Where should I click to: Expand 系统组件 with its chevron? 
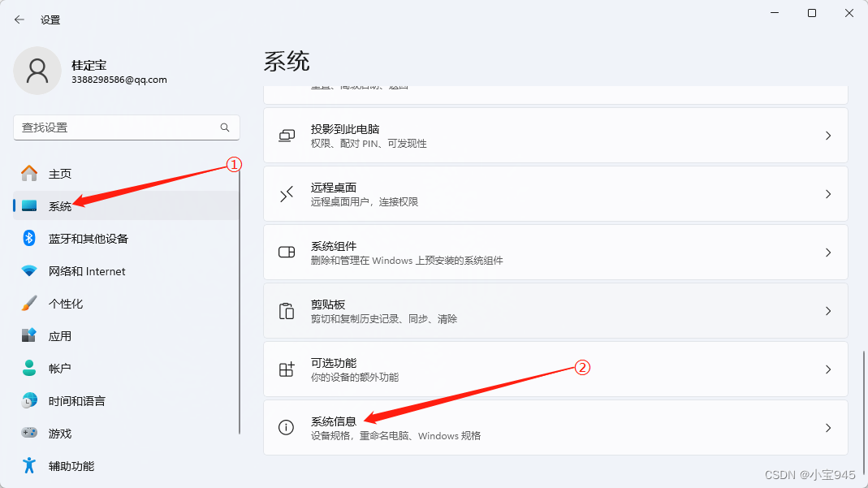coord(828,253)
